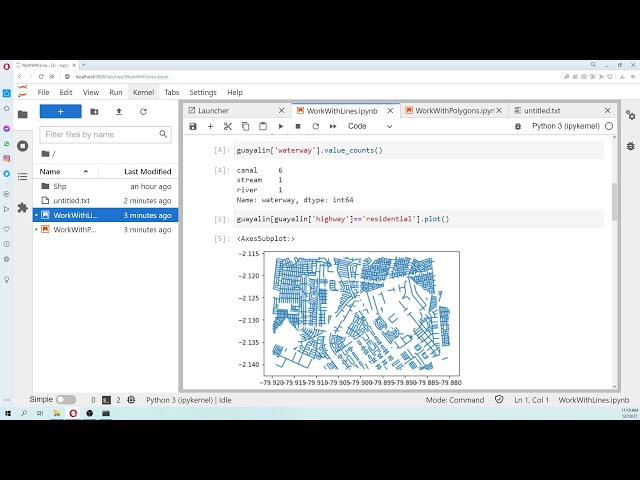This screenshot has height=480, width=640.
Task: Click the Python 3 (ipykernel) kernel name button
Action: coord(566,126)
